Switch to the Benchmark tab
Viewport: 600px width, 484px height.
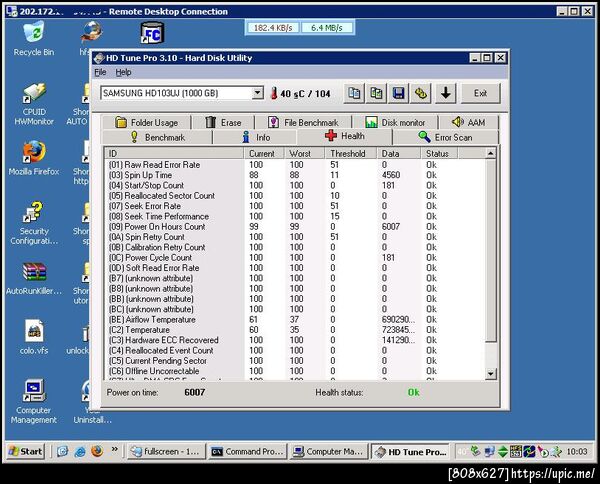[x=157, y=137]
